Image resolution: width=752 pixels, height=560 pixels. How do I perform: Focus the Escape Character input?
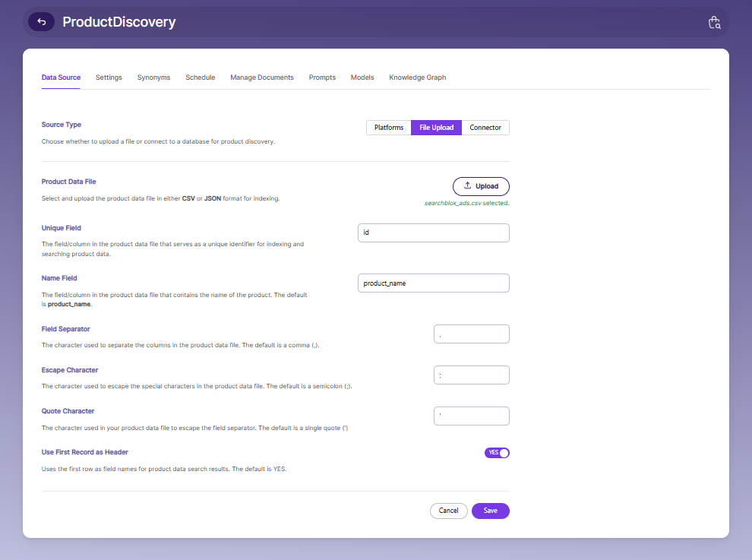click(x=472, y=375)
